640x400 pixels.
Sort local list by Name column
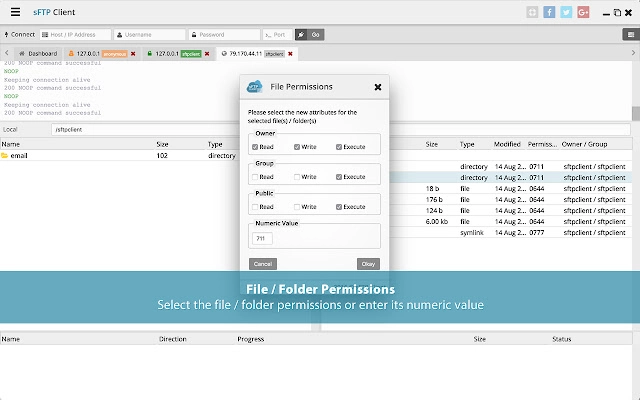point(11,144)
